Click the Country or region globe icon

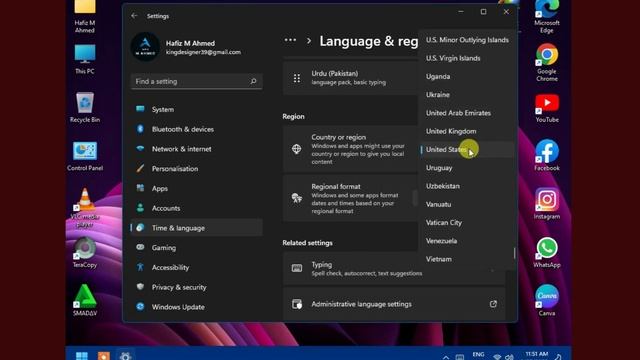pos(297,149)
